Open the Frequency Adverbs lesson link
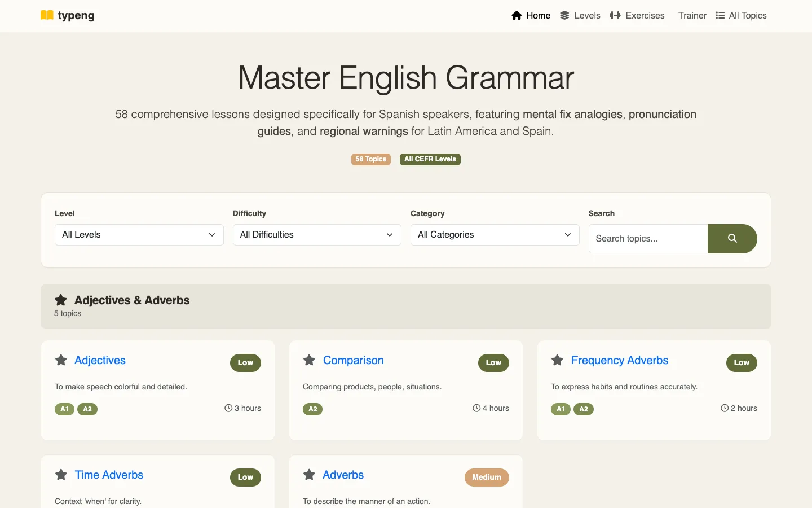 click(620, 360)
